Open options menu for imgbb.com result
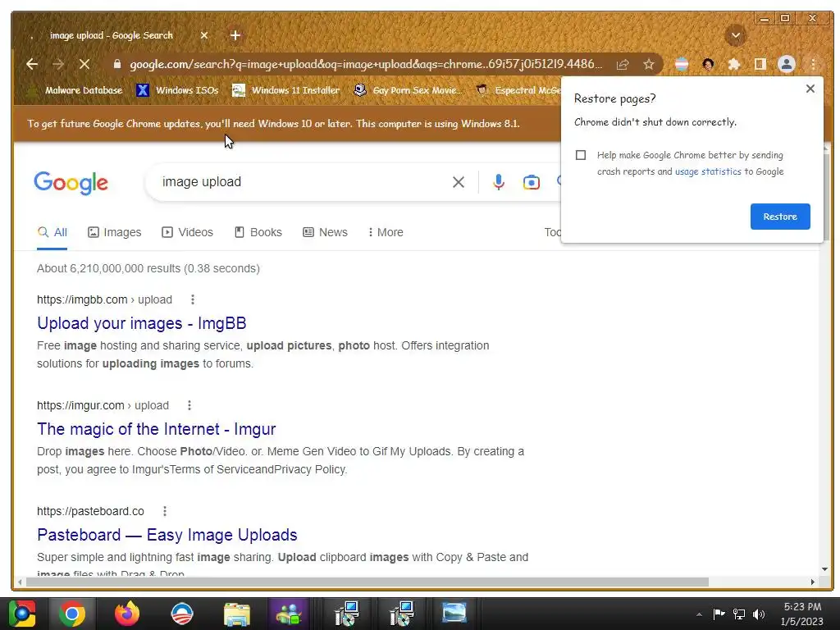Viewport: 840px width, 630px height. pyautogui.click(x=192, y=299)
